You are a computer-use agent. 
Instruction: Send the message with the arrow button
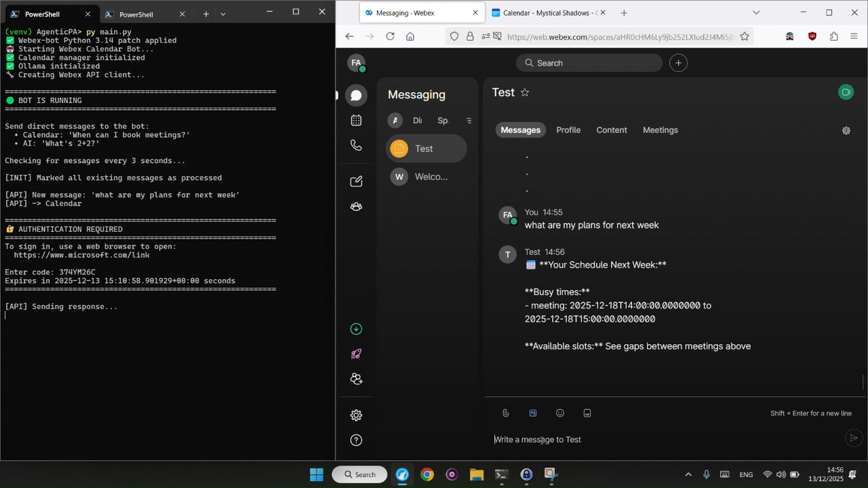(x=853, y=437)
